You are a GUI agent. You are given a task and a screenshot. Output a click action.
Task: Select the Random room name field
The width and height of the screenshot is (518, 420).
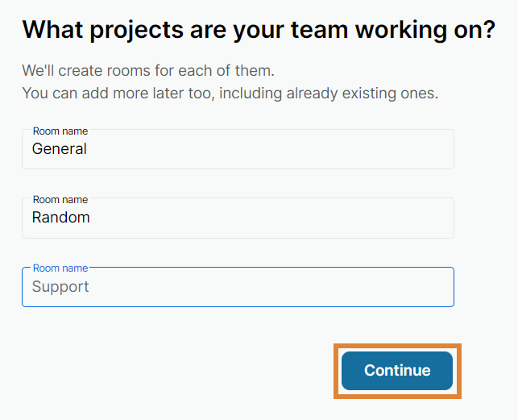tap(238, 218)
